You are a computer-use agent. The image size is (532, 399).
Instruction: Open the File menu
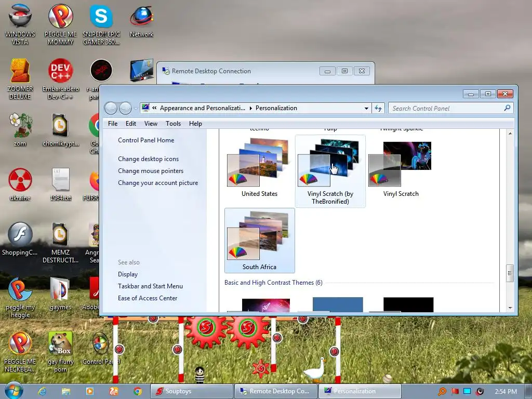113,124
